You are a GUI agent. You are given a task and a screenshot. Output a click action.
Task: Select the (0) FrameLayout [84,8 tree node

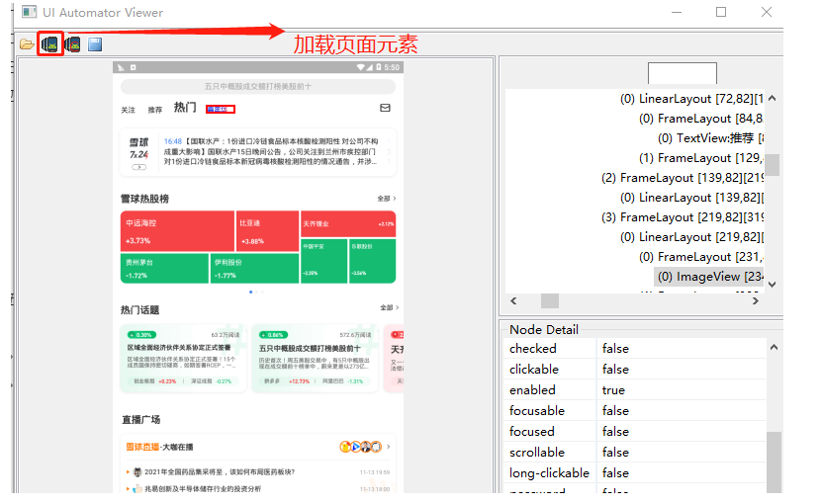[x=700, y=119]
